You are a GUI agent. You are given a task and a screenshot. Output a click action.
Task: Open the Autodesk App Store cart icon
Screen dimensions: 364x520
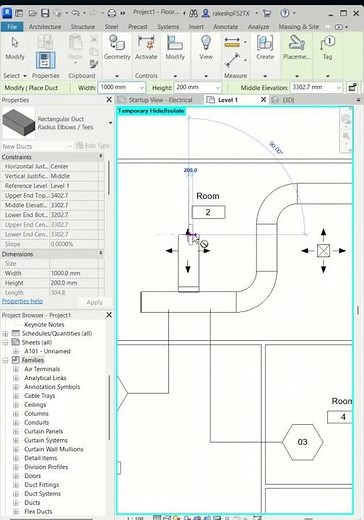(x=267, y=13)
